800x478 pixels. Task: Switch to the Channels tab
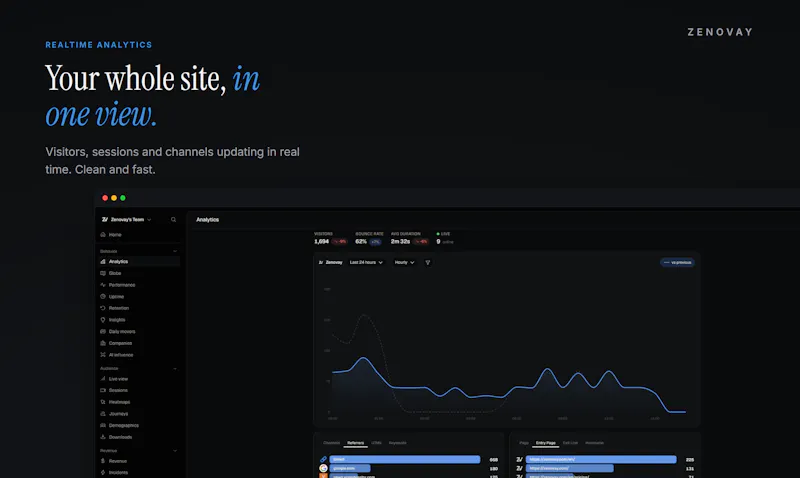(x=332, y=443)
